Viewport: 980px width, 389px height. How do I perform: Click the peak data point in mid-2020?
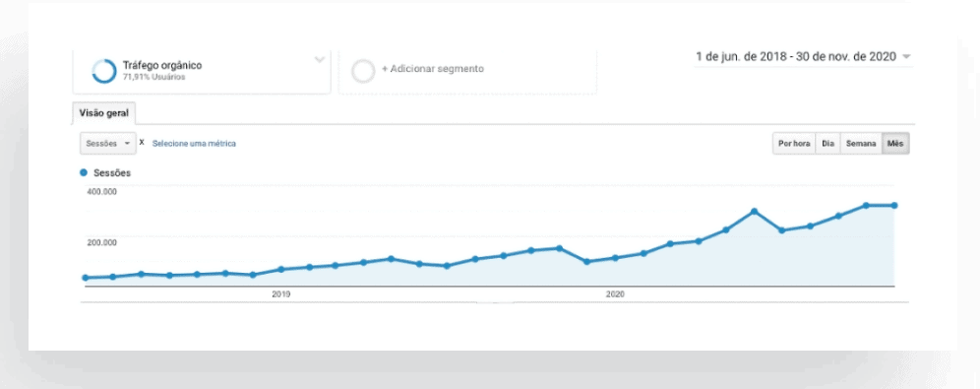755,212
